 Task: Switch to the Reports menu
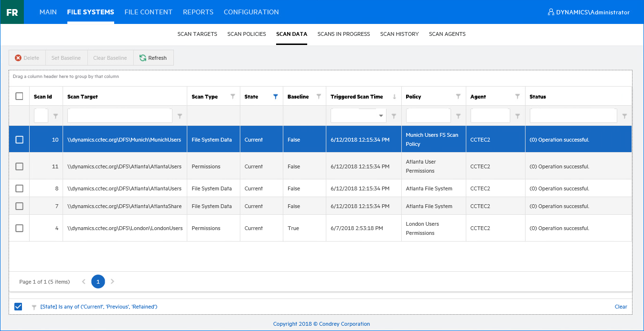click(x=198, y=12)
